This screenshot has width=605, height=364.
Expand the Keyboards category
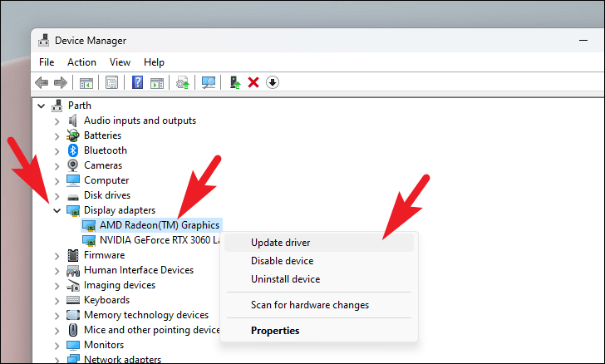(x=57, y=301)
